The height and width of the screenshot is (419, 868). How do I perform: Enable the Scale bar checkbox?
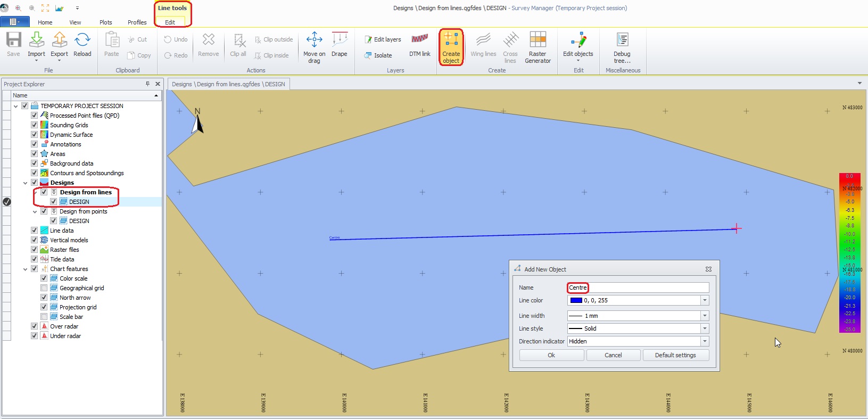(44, 317)
